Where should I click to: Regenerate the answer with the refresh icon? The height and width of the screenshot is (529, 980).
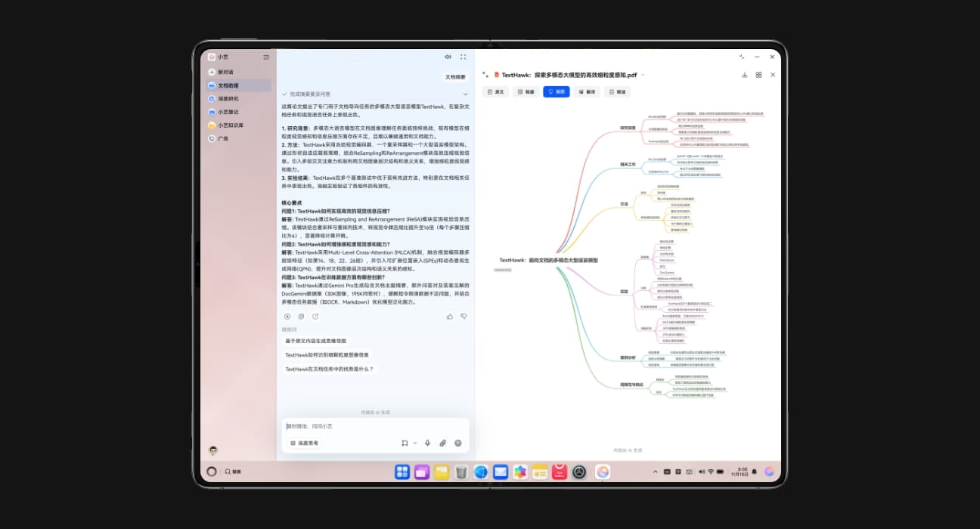(x=315, y=316)
